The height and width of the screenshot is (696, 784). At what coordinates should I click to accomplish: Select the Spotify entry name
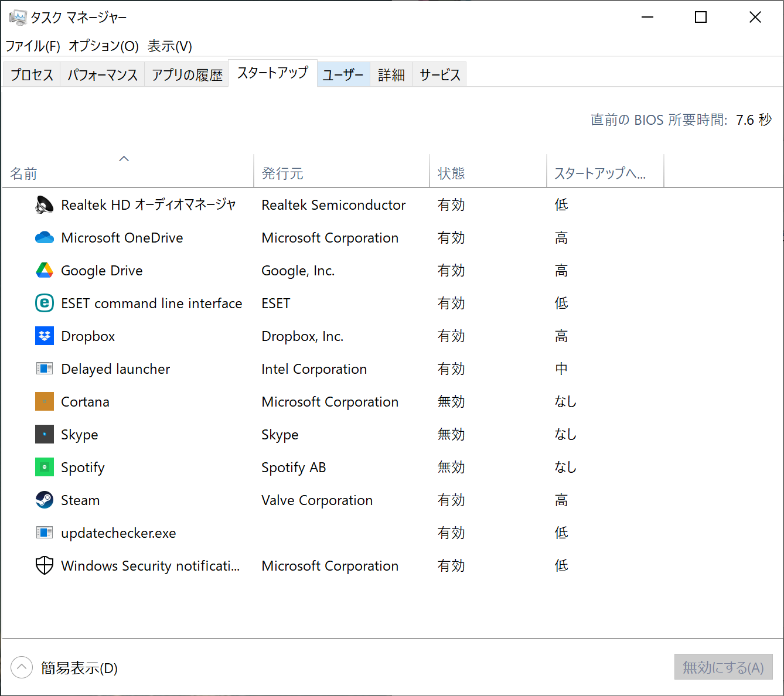[83, 468]
